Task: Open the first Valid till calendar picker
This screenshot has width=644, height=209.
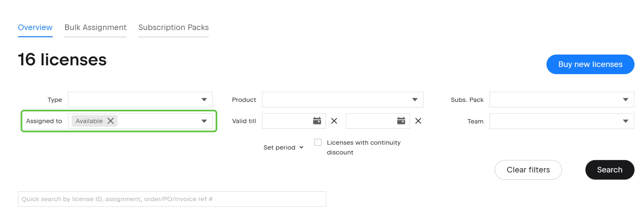Action: [317, 121]
